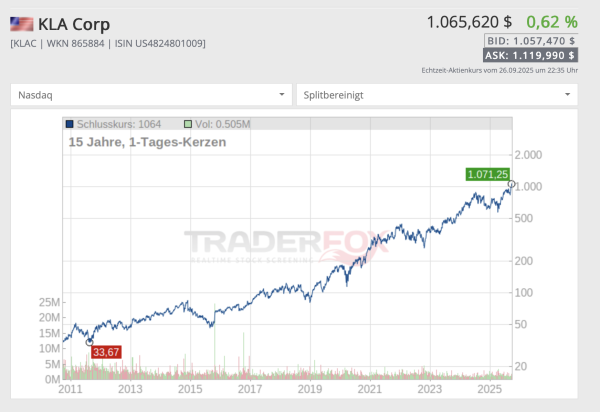Click the ASK 1.119,990 $ box

[x=530, y=56]
